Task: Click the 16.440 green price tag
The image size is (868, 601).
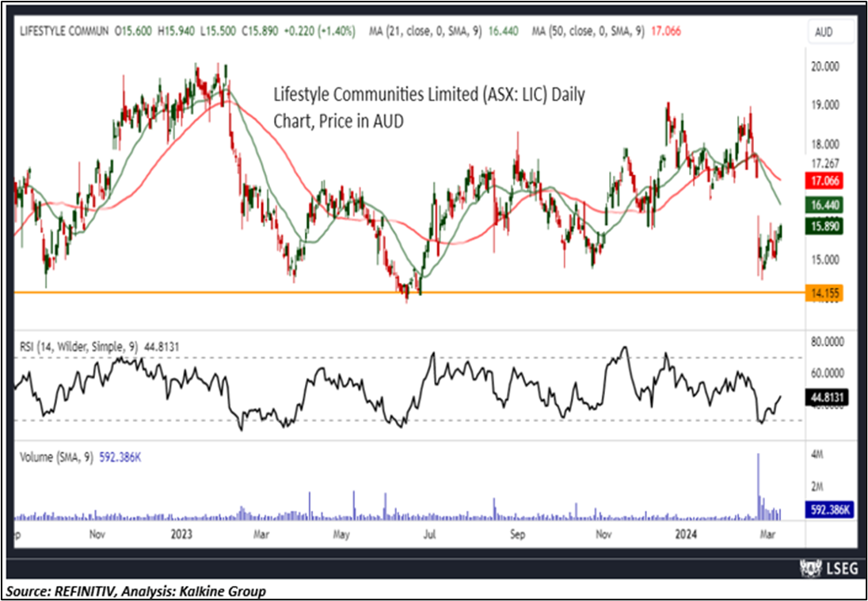Action: 824,207
